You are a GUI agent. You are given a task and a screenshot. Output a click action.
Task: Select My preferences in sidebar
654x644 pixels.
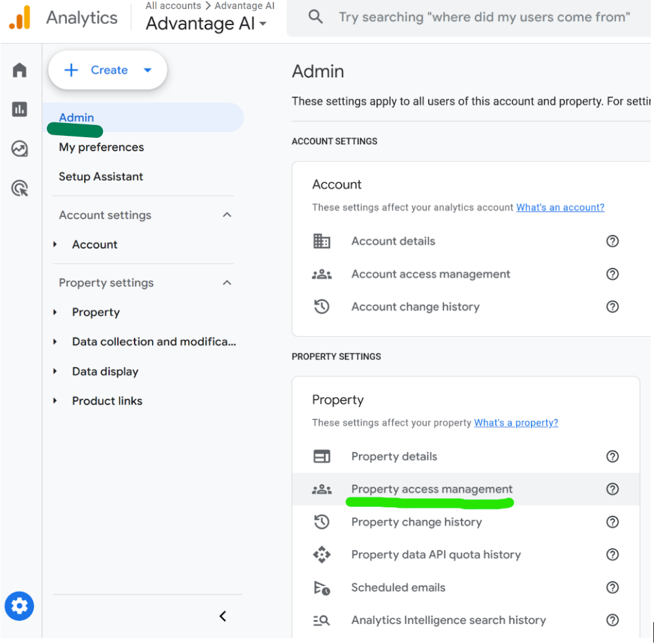click(x=101, y=147)
